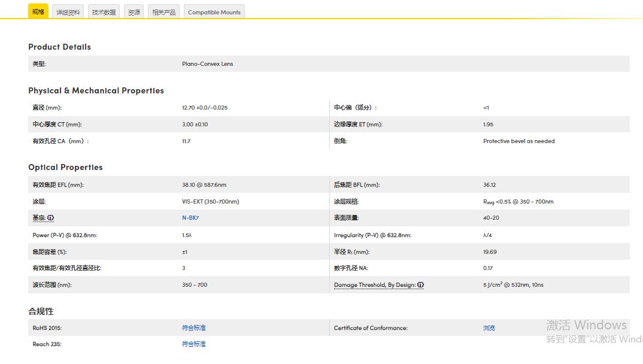Click the VIS-EXT (350-700nm) coating value

point(210,202)
